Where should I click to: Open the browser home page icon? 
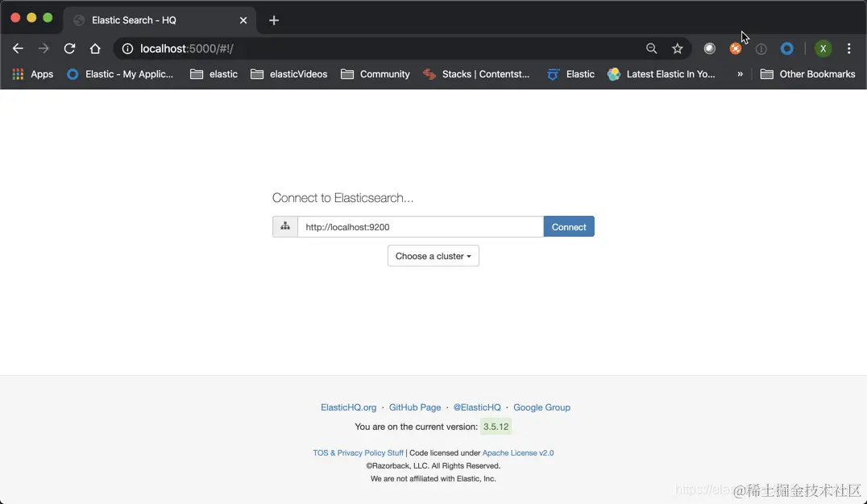(95, 48)
